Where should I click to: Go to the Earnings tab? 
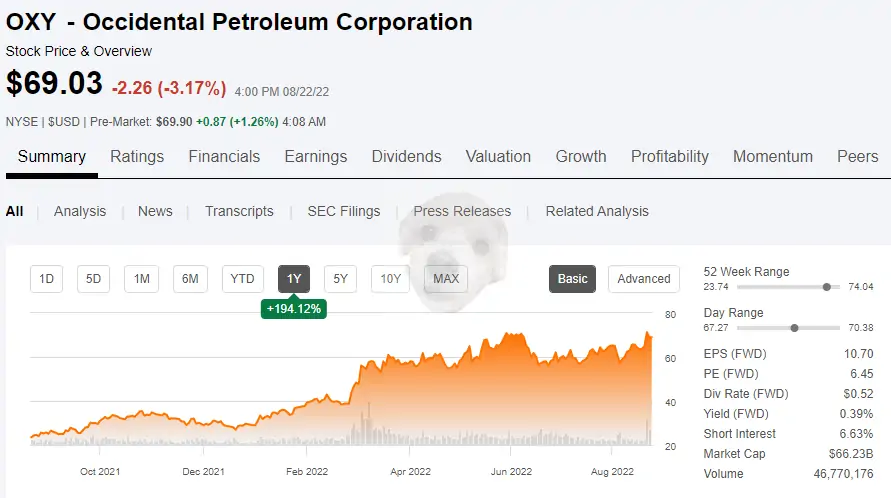click(315, 156)
